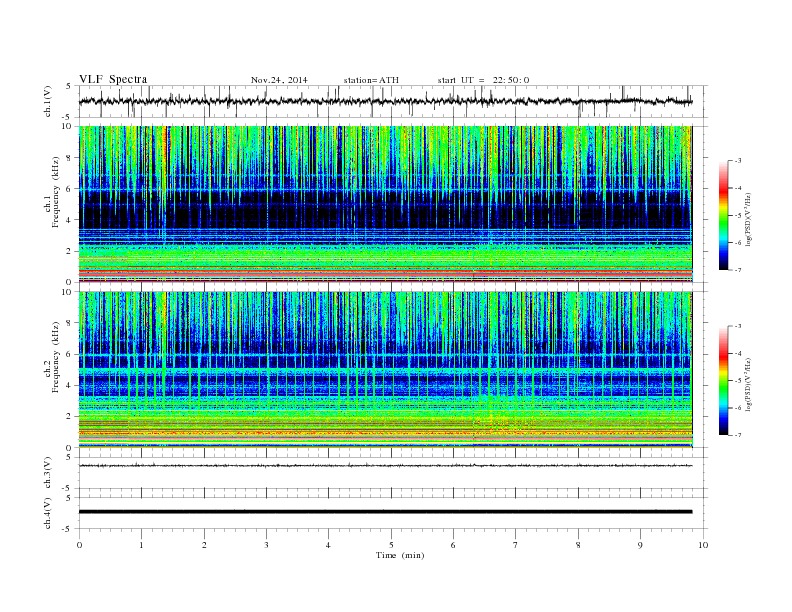792x612 pixels.
Task: Click the ch.1 voltage waveform trace
Action: (385, 101)
